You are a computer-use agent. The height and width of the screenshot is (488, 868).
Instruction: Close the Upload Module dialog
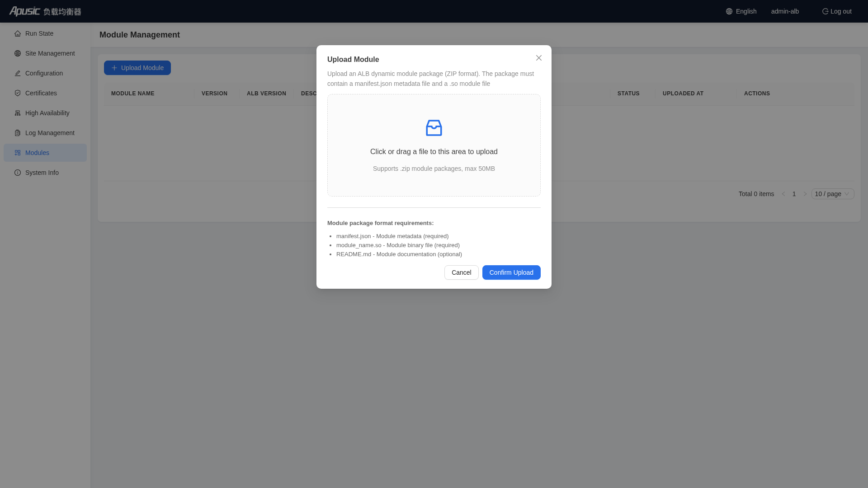(539, 58)
